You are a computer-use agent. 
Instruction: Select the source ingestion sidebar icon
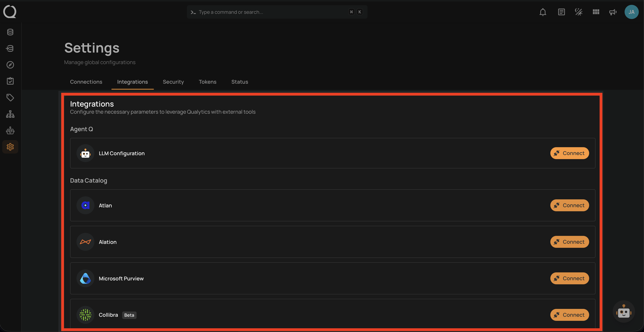(x=10, y=48)
